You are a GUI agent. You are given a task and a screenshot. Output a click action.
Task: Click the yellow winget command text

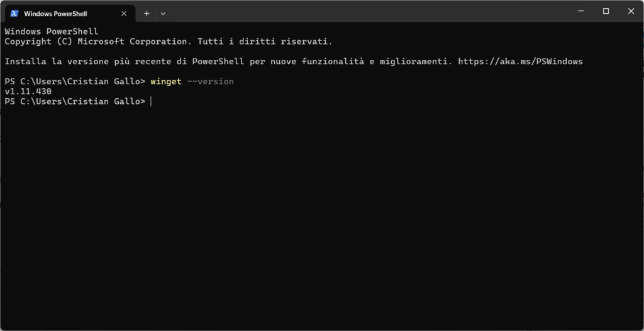tap(166, 82)
